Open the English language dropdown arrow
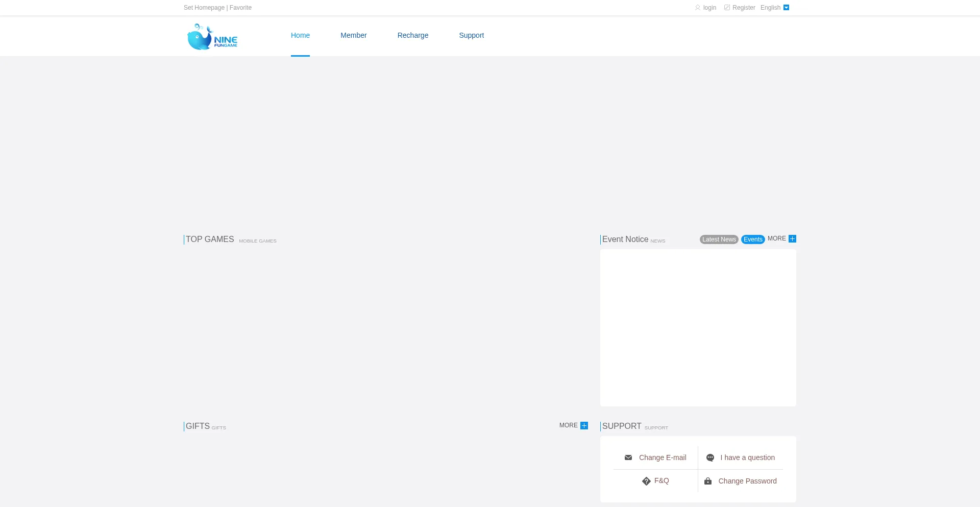The height and width of the screenshot is (507, 980). 786,8
